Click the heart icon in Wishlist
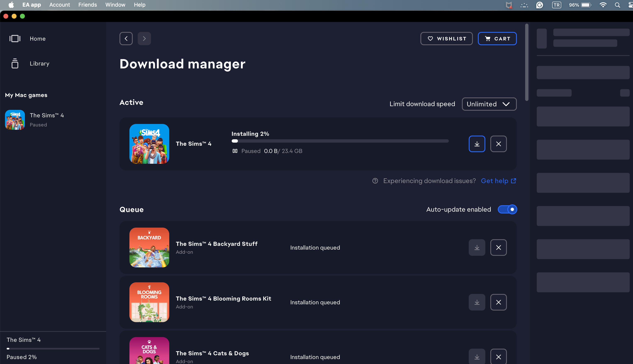Viewport: 633px width, 364px height. pos(430,39)
